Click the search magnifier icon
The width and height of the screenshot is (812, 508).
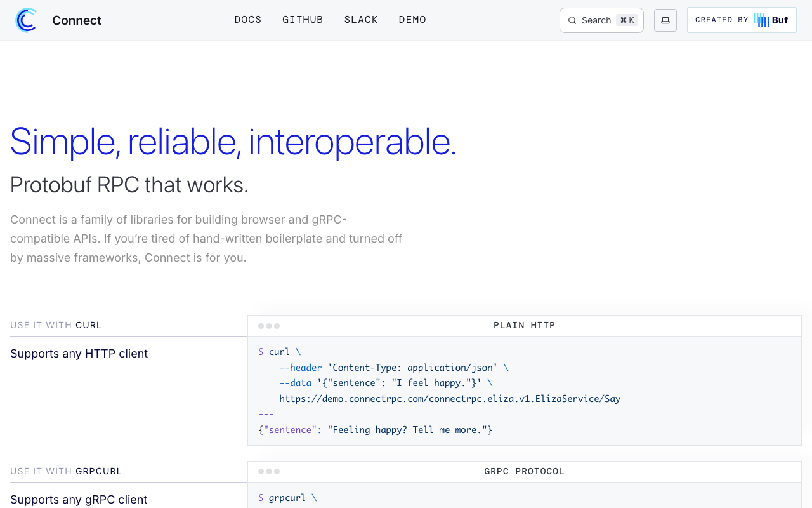tap(572, 20)
